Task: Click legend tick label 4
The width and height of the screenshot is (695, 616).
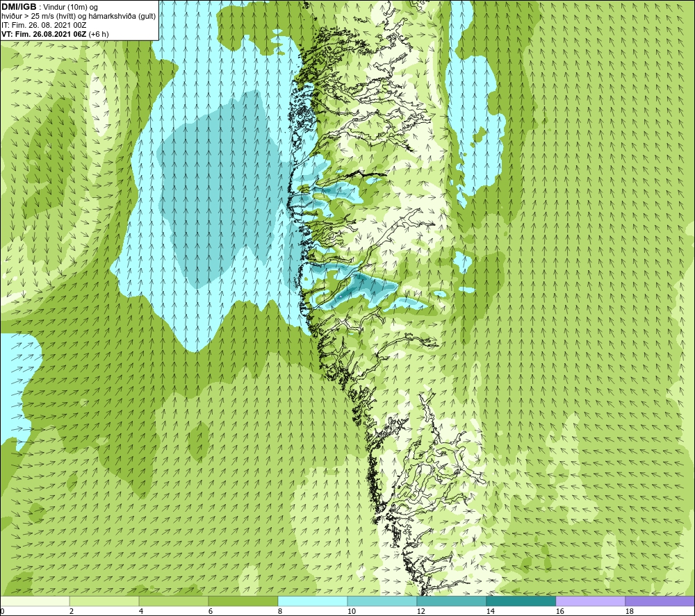Action: pyautogui.click(x=141, y=612)
